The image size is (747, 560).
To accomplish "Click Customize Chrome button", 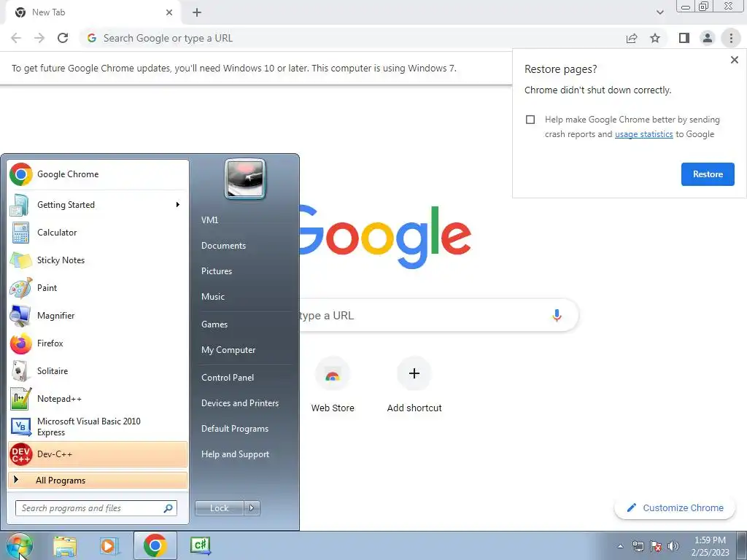I will (675, 508).
